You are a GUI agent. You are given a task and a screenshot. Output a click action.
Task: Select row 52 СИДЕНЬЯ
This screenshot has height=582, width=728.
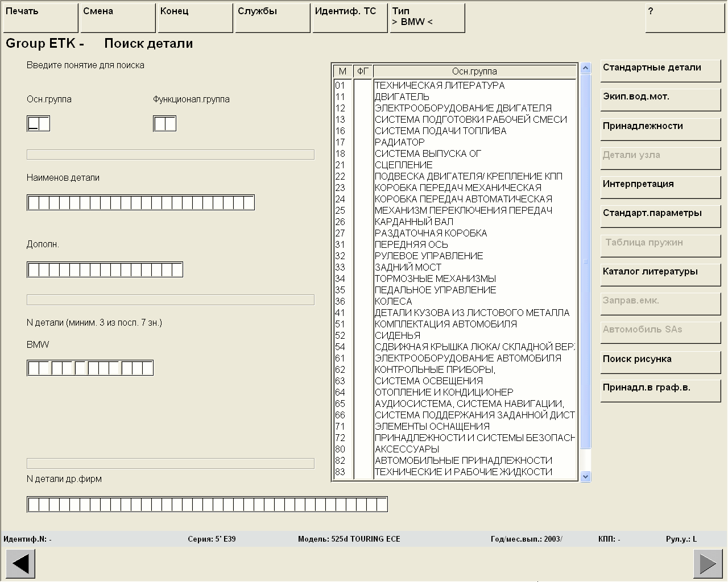tap(454, 335)
